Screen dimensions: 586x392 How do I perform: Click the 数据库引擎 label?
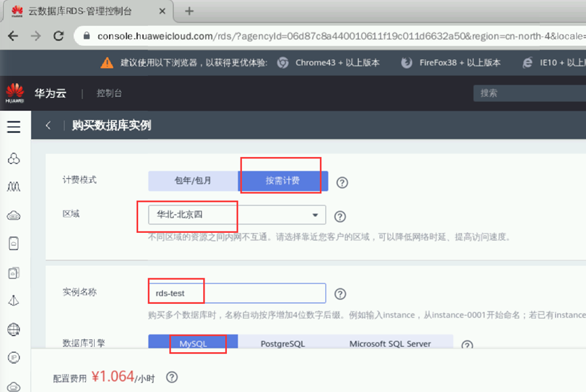point(84,343)
